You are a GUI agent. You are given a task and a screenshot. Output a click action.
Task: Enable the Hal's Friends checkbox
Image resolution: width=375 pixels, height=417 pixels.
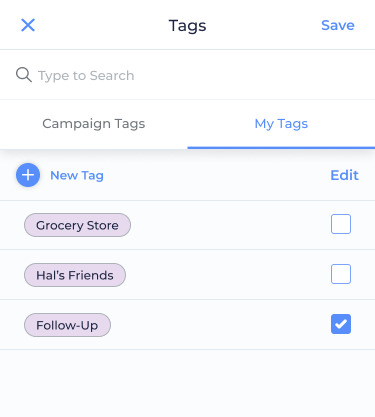click(341, 274)
